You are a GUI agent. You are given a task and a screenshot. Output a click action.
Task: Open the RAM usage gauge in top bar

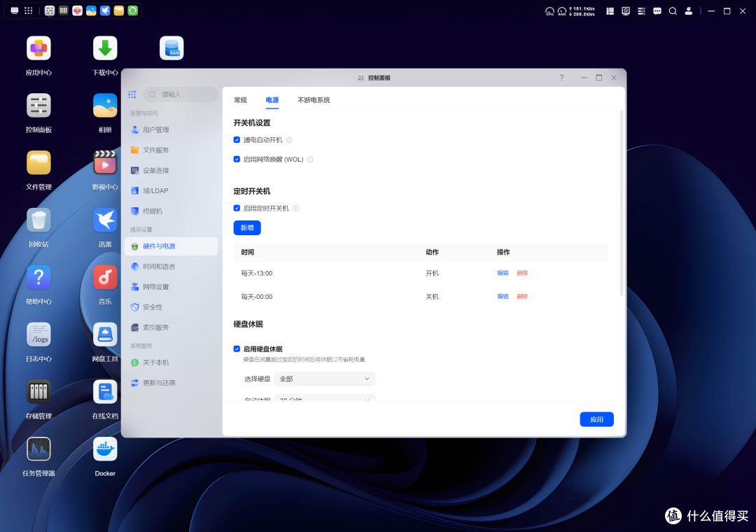point(561,11)
